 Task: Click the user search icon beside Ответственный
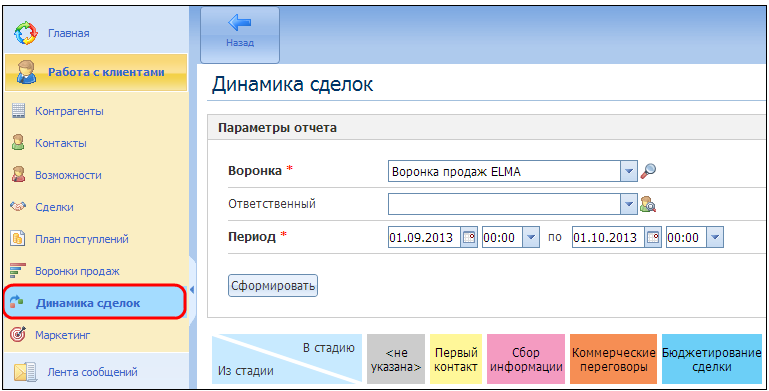click(648, 204)
